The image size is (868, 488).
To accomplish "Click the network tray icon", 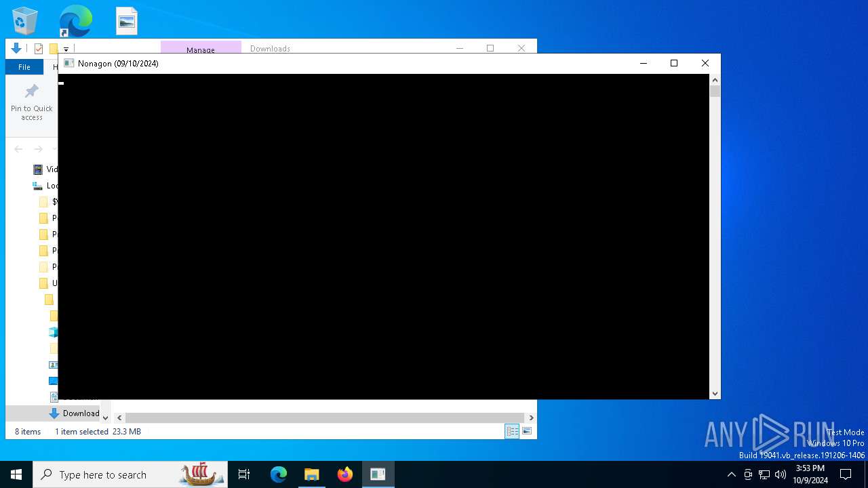I will [764, 474].
